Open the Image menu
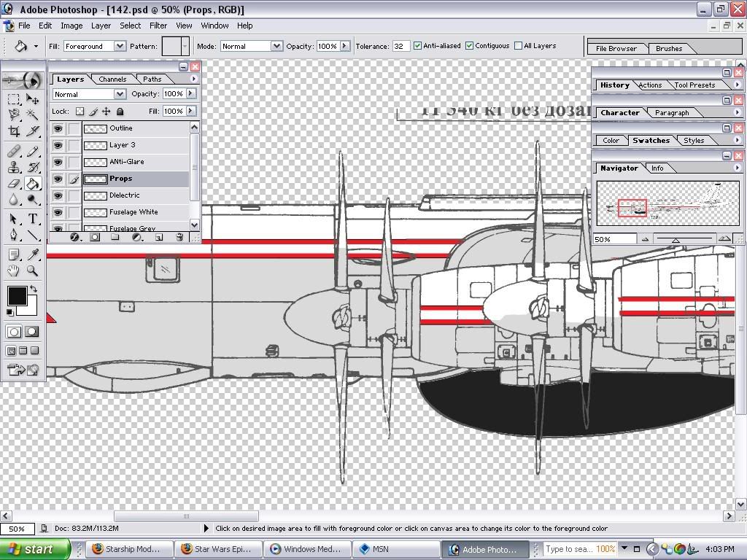Screen dimensions: 747x560 pyautogui.click(x=71, y=26)
